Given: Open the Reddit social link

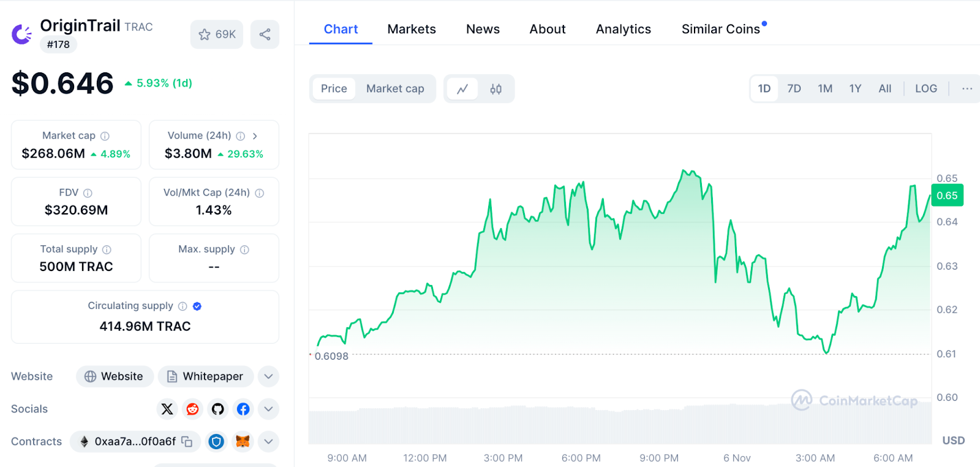Looking at the screenshot, I should (x=192, y=409).
